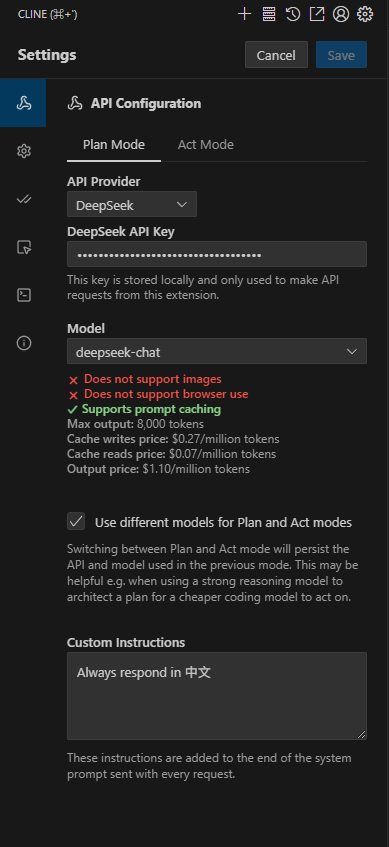Viewport: 389px width, 847px height.
Task: Open the terminal settings sidebar icon
Action: pos(24,295)
